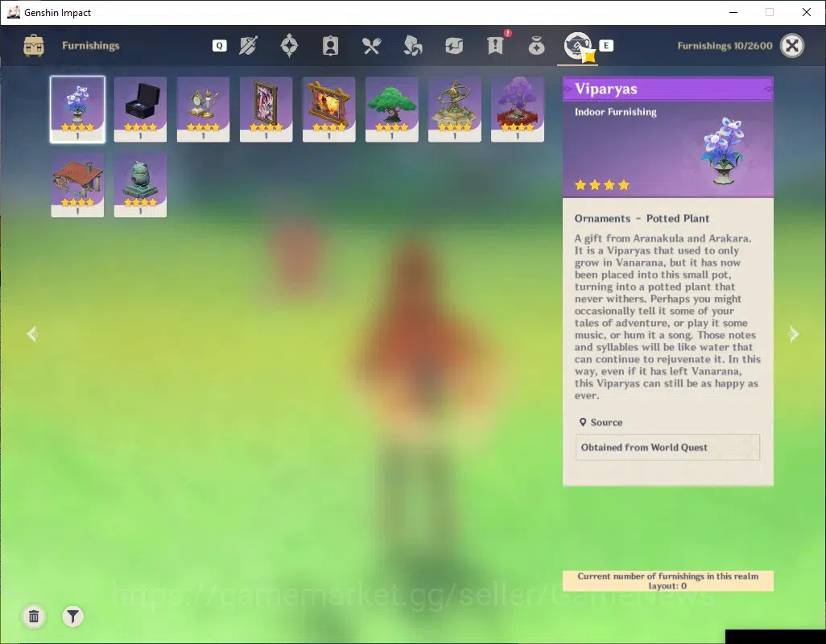Click the four-star rating in details panel
826x644 pixels.
[x=601, y=185]
